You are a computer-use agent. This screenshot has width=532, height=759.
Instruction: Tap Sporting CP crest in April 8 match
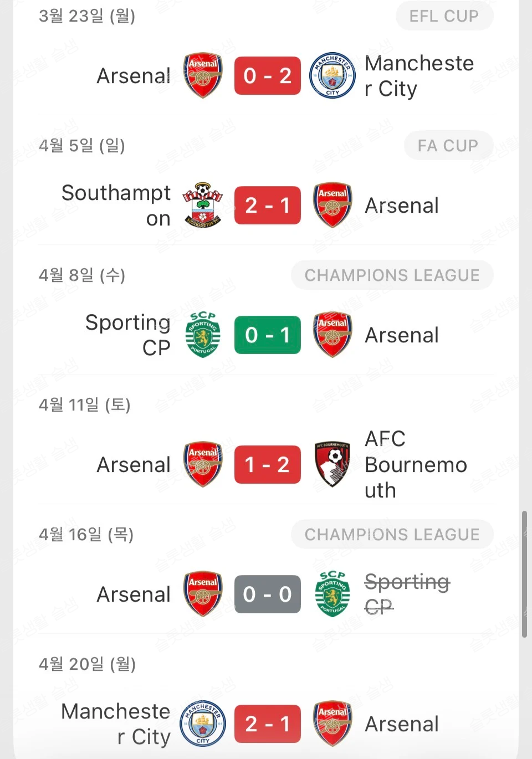[203, 335]
